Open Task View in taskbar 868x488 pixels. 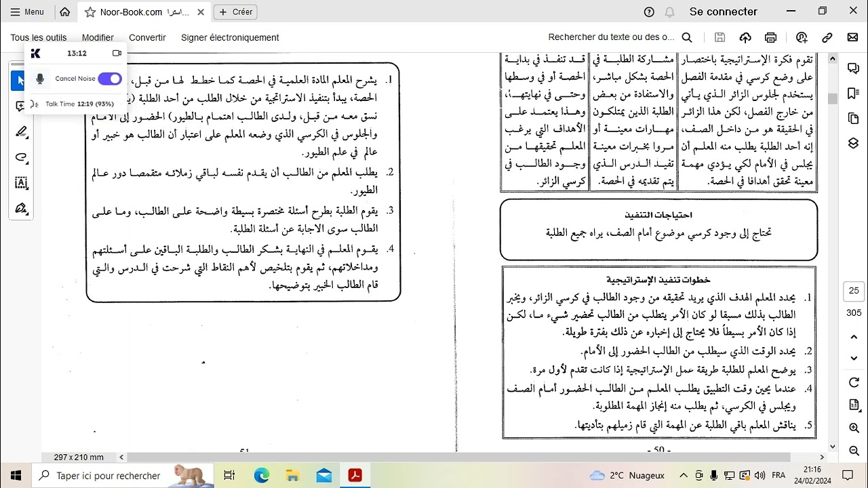(x=229, y=476)
